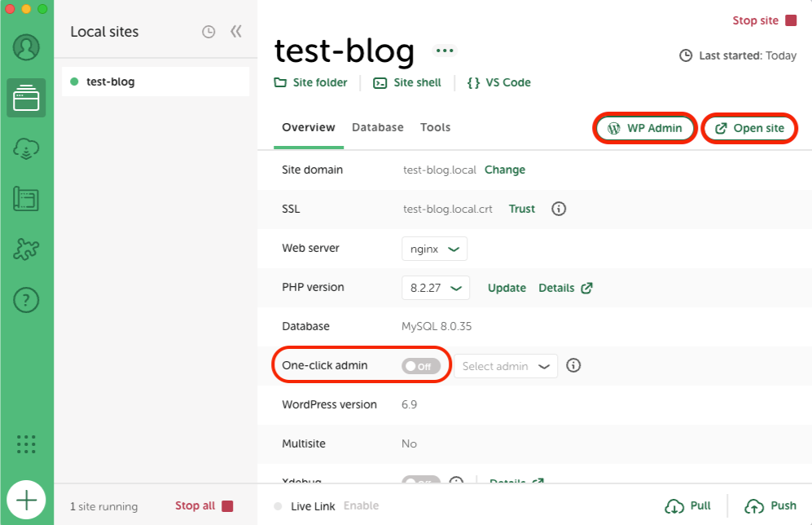Switch to the Tools tab
The image size is (812, 525).
435,127
